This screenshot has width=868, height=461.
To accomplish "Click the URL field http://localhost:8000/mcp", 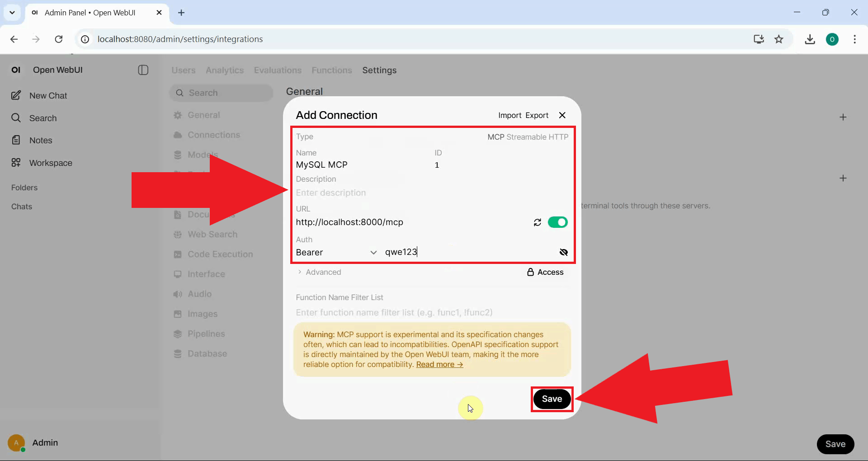I will pyautogui.click(x=411, y=222).
